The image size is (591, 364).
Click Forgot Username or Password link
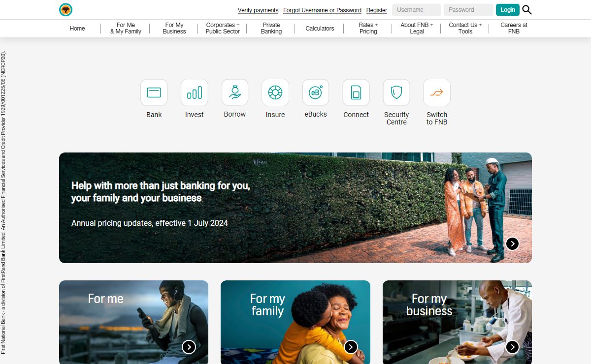[x=322, y=10]
